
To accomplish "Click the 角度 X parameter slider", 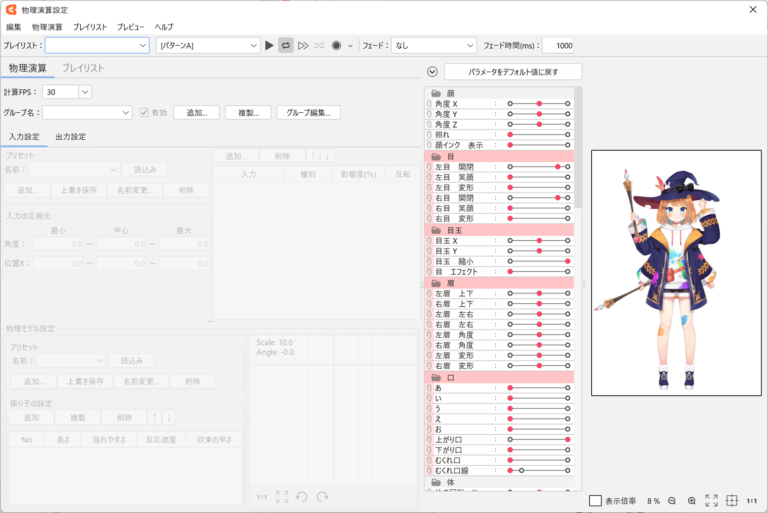I will click(538, 103).
